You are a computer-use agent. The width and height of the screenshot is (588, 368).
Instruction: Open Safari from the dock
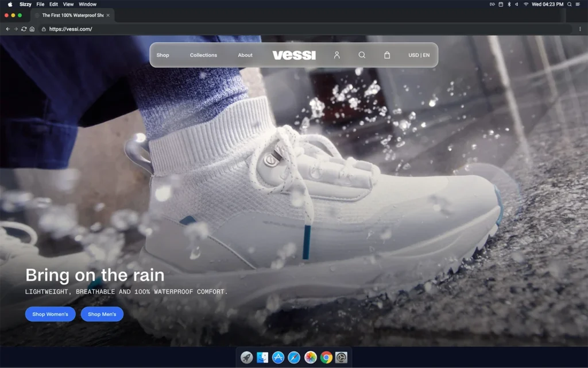294,358
